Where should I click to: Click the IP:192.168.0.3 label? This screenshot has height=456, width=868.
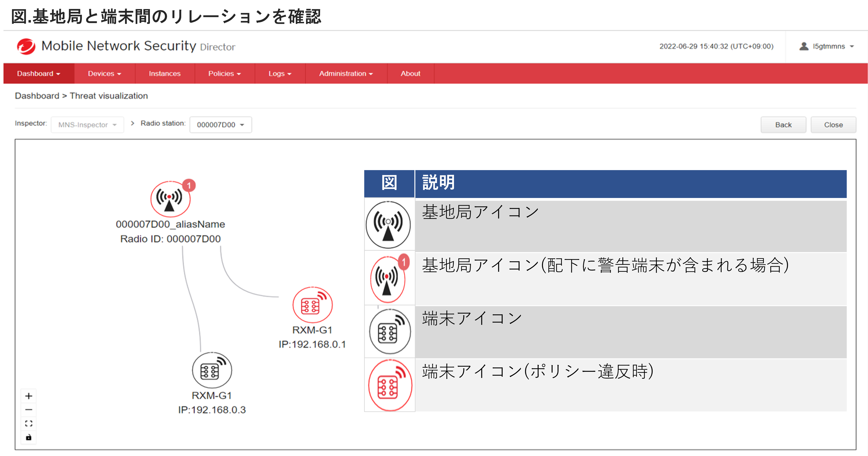click(212, 410)
